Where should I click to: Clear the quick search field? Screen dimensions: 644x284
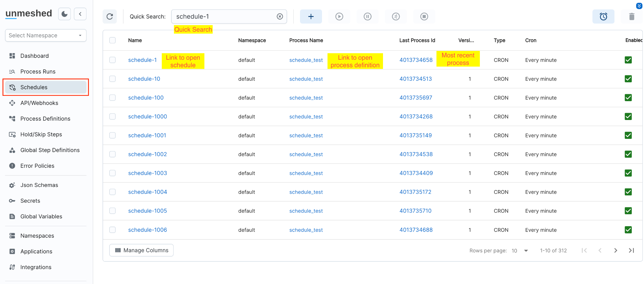(x=280, y=17)
